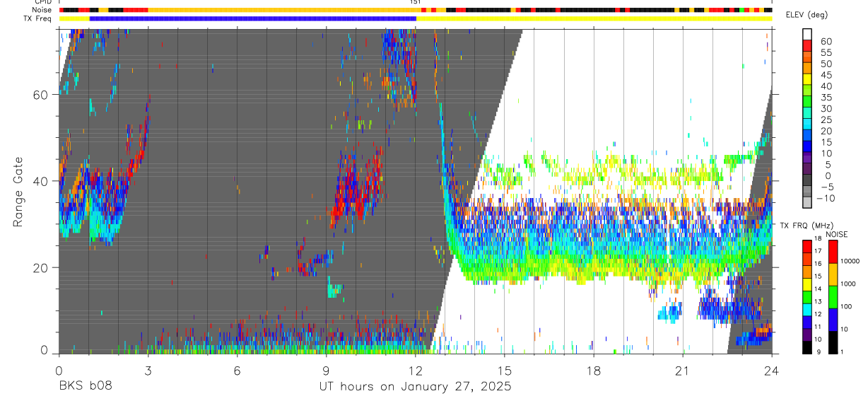Select the 25 label on the ELEV scale
Image resolution: width=868 pixels, height=401 pixels.
826,120
